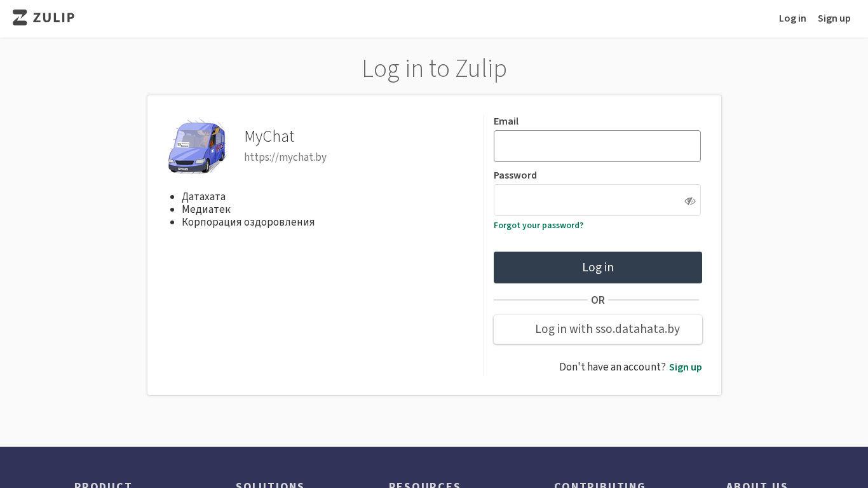The image size is (868, 488).
Task: Click the https://mychat.by URL text
Action: click(x=285, y=157)
